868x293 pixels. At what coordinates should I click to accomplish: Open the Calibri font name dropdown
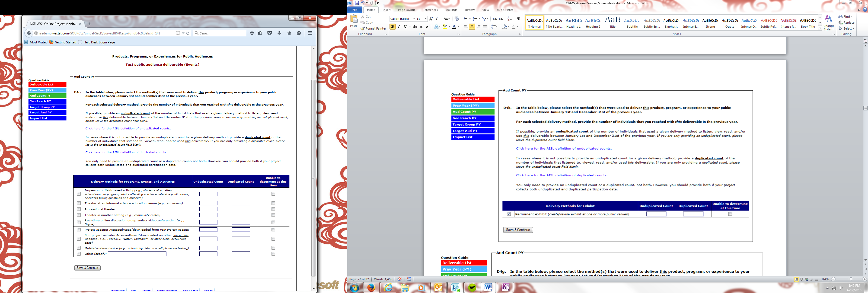tap(414, 19)
